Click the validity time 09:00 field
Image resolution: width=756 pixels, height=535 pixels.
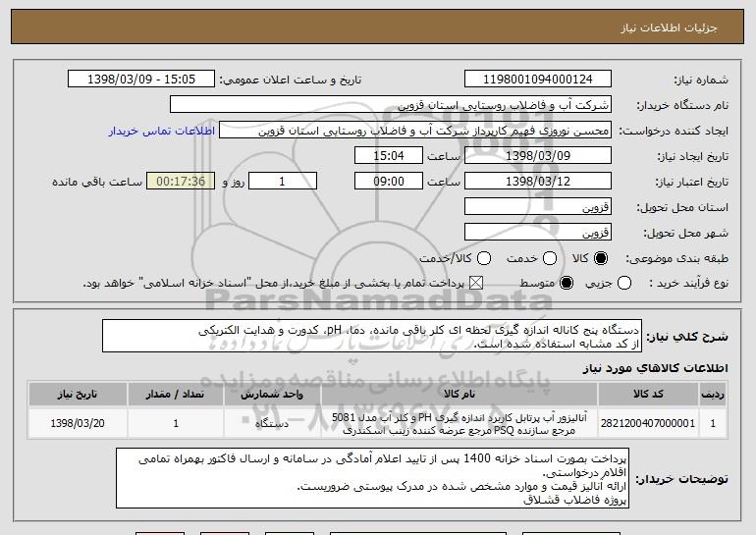[389, 182]
